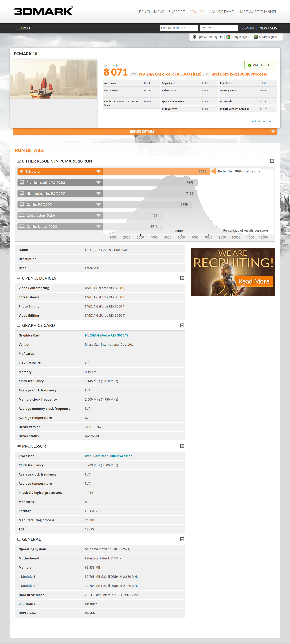Click chart icon next to Other Results heading
290x644 pixels.
click(18, 161)
